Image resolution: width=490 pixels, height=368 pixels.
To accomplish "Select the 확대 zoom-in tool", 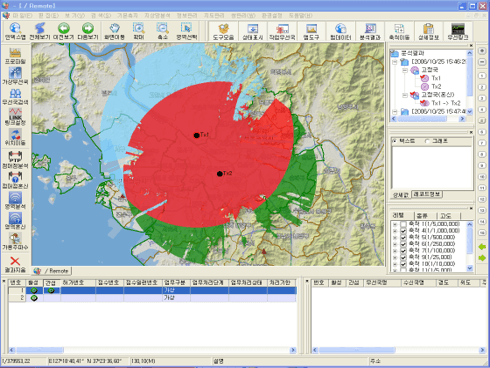I will (x=139, y=31).
